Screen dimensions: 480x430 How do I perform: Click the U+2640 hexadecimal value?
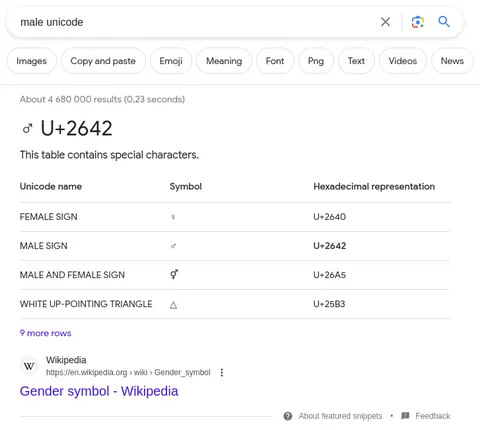pyautogui.click(x=329, y=217)
